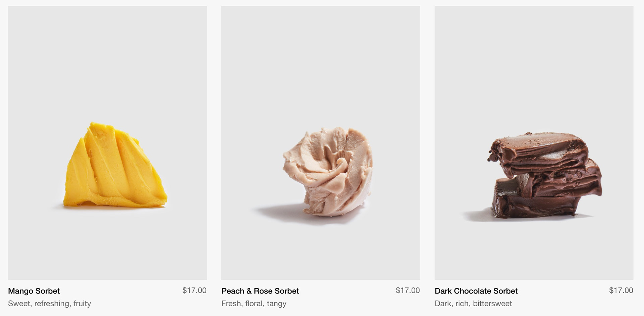Select the Dark Chocolate Sorbet price

pos(621,290)
